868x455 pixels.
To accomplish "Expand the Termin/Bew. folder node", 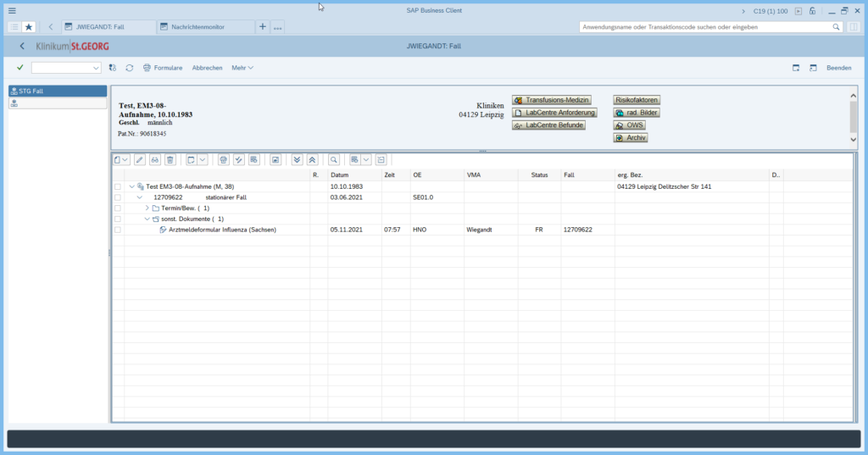I will pos(147,208).
